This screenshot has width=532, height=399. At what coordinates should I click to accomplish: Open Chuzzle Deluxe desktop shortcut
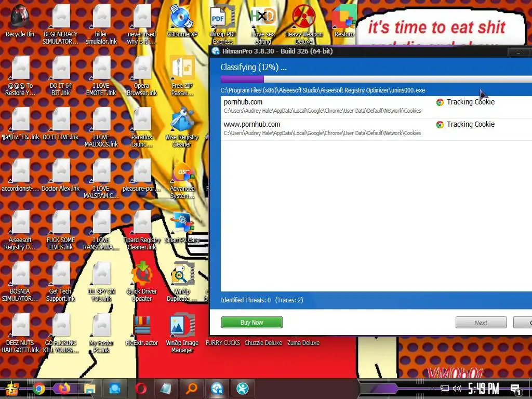coord(263,343)
